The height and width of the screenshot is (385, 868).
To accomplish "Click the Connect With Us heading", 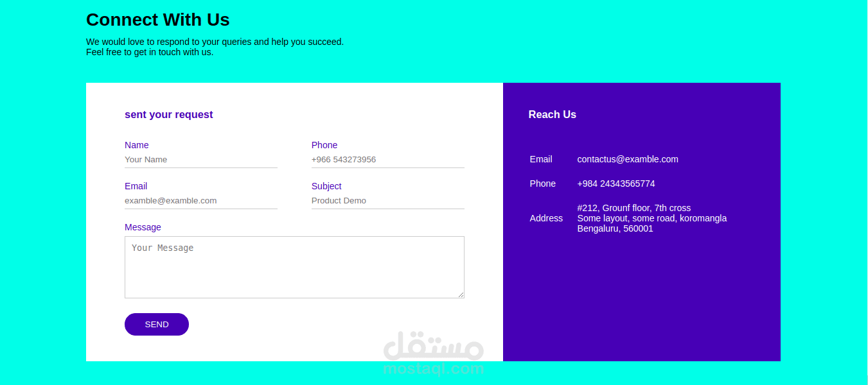I will click(158, 20).
